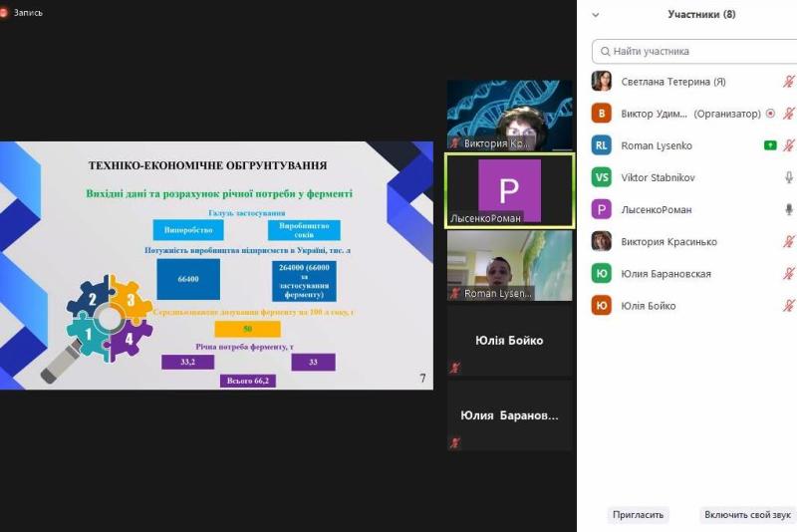The height and width of the screenshot is (532, 797).
Task: Click the Найти участника search field
Action: (694, 52)
